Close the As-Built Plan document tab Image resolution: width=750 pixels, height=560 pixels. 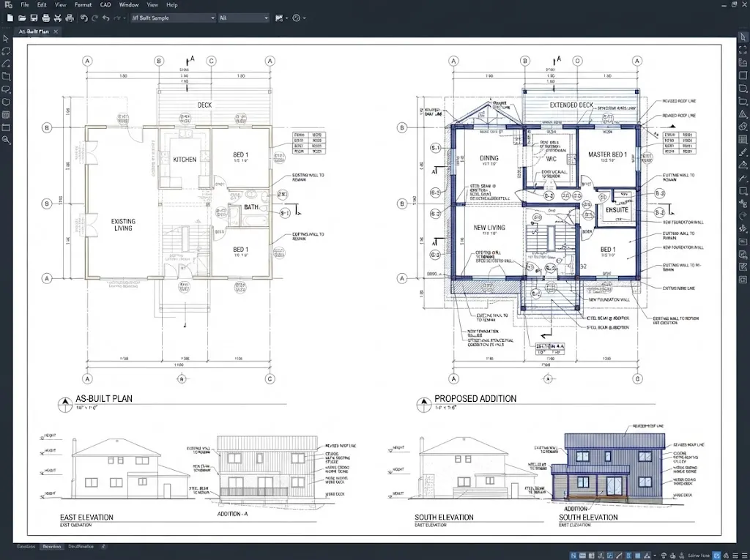56,31
